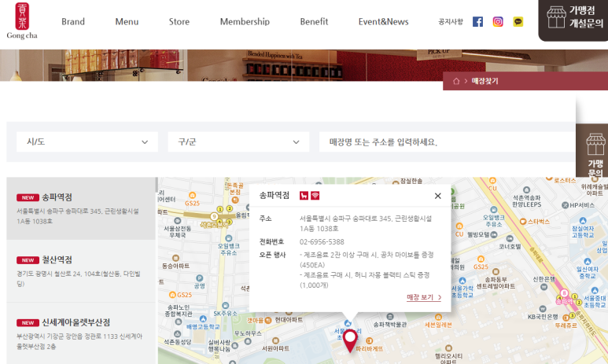Click the home icon in the breadcrumb

pyautogui.click(x=456, y=81)
